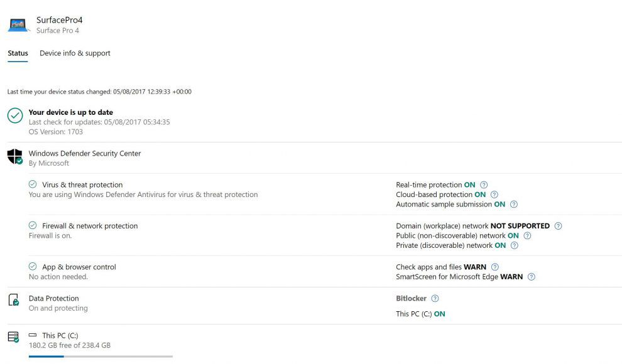Open Virus & threat protection section
This screenshot has width=622, height=364.
click(82, 185)
